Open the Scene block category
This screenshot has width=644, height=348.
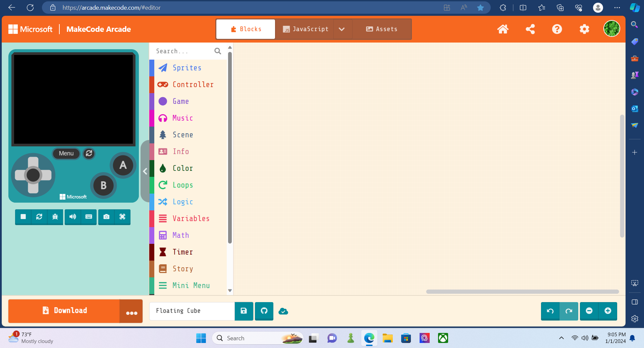point(188,135)
